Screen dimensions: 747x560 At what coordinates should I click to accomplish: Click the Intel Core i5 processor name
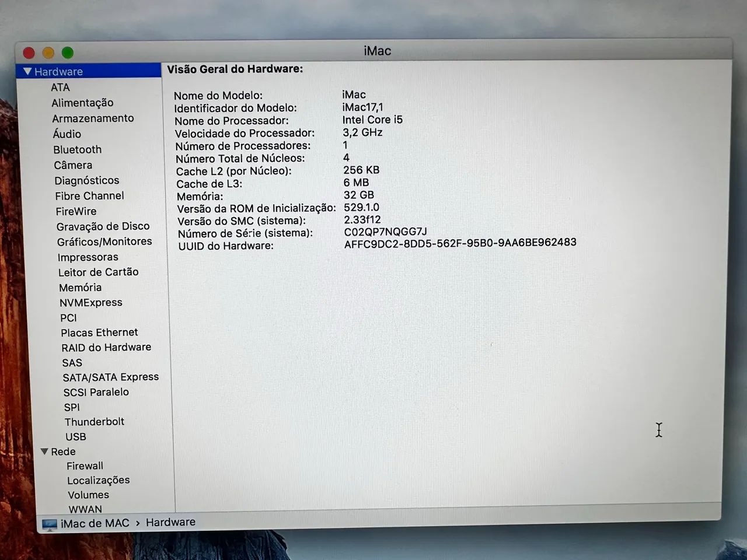click(372, 120)
